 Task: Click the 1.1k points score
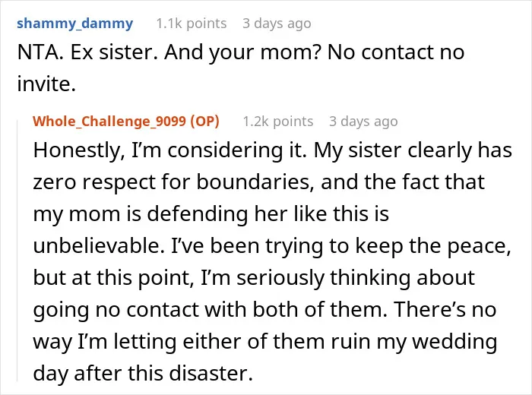click(191, 24)
